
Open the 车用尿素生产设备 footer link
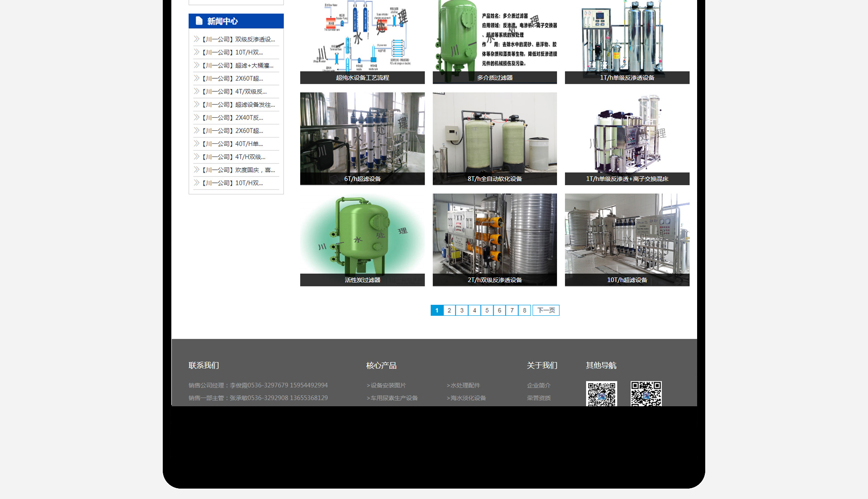click(x=392, y=398)
